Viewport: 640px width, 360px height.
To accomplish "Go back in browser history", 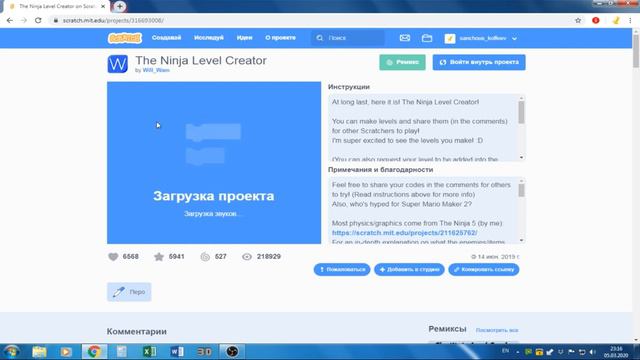I will pyautogui.click(x=10, y=20).
